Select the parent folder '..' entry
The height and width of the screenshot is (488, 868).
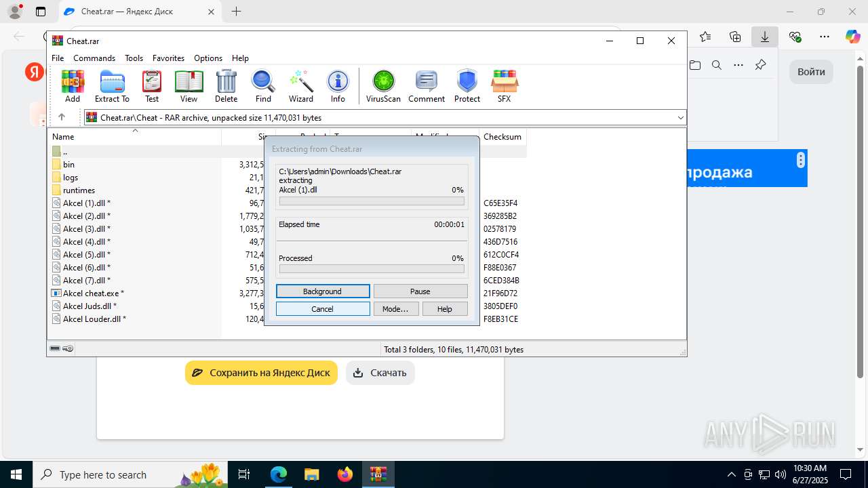(x=65, y=152)
